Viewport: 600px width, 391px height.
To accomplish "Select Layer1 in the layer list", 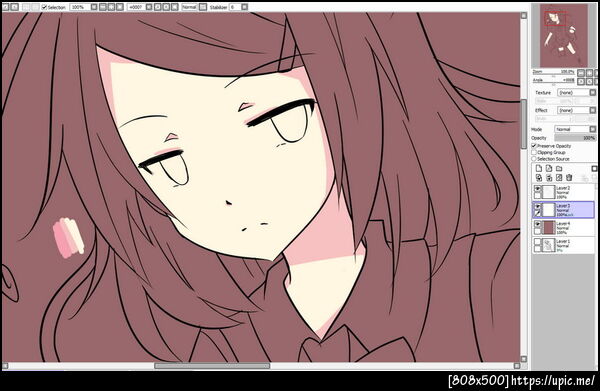I will coord(564,245).
